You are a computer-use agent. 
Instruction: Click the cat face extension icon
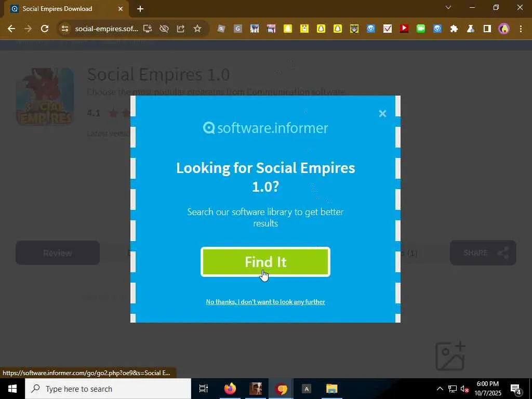coord(354,29)
